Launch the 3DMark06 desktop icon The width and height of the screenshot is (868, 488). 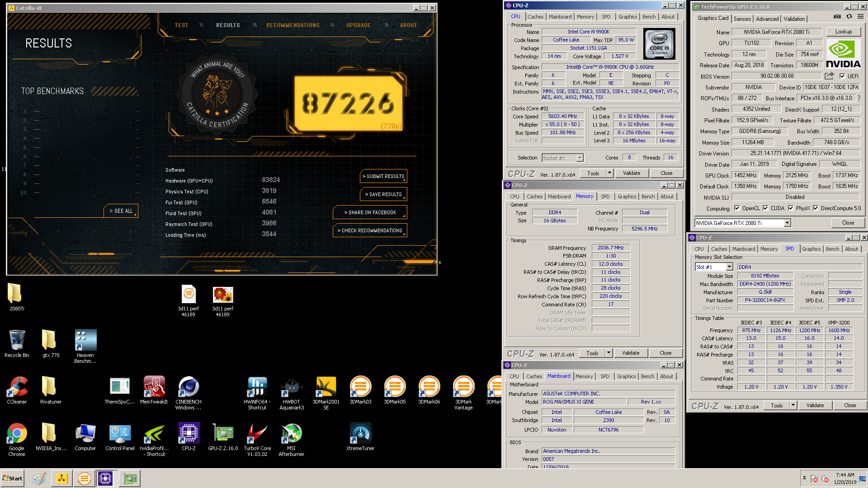429,390
